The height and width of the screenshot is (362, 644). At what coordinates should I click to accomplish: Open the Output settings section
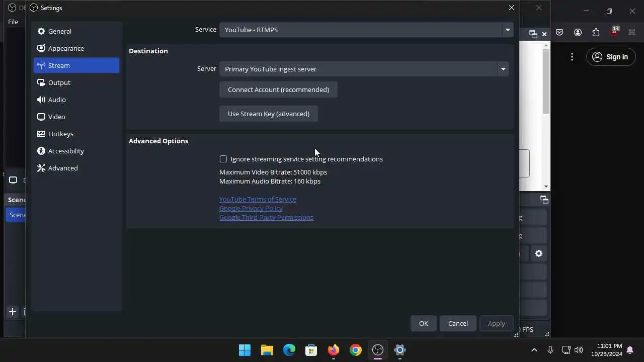pos(76,82)
